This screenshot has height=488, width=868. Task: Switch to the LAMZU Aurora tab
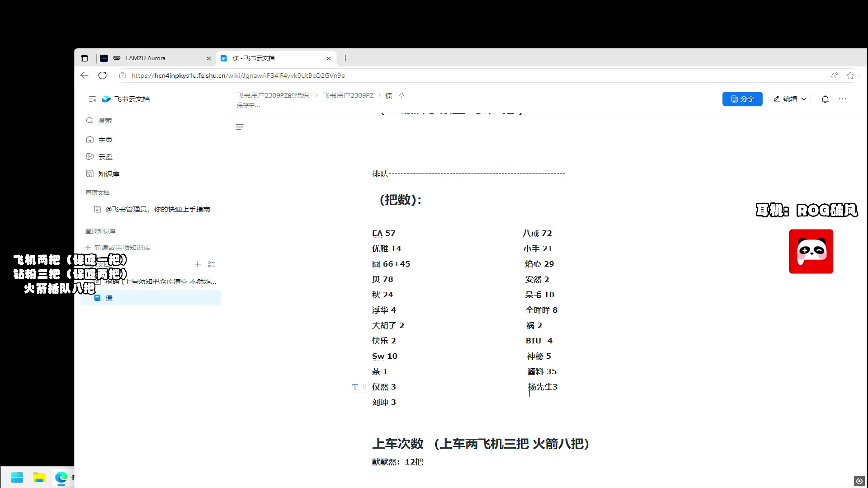(156, 58)
